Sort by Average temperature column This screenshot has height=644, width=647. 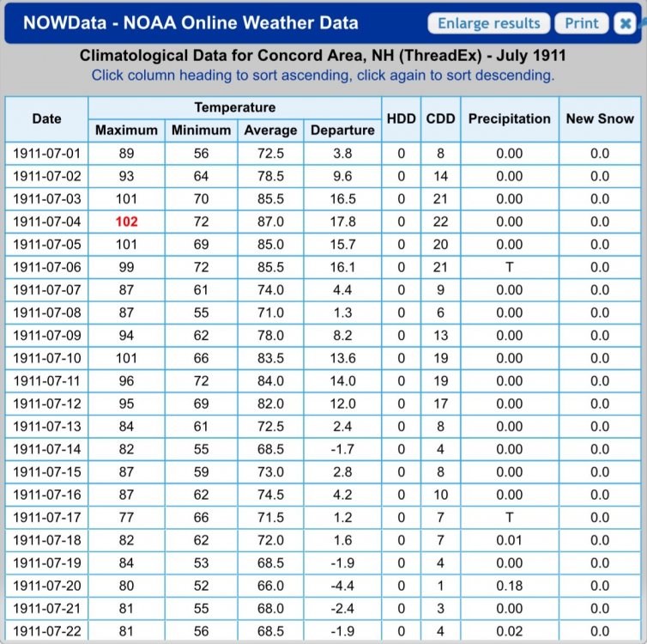270,131
